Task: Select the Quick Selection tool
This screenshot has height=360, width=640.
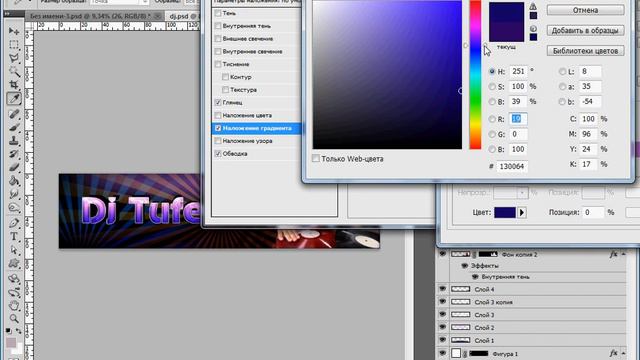Action: pos(13,71)
